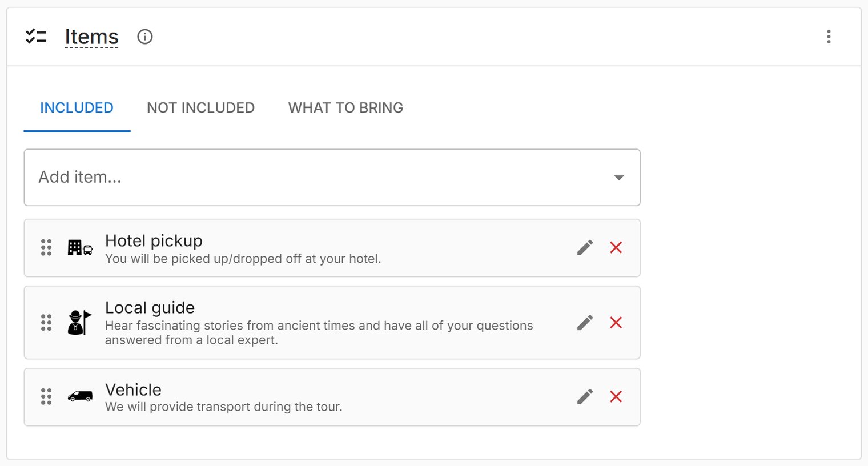
Task: Edit the Vehicle item
Action: pyautogui.click(x=585, y=397)
